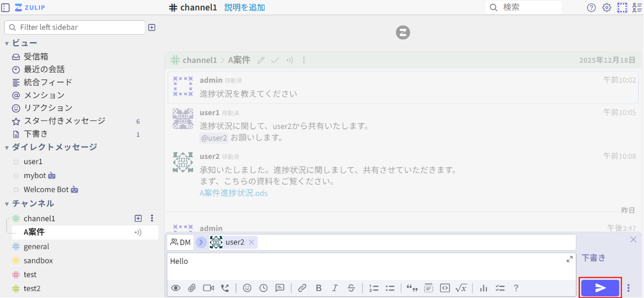This screenshot has height=298, width=644.
Task: Insert a numbered list
Action: pyautogui.click(x=374, y=288)
